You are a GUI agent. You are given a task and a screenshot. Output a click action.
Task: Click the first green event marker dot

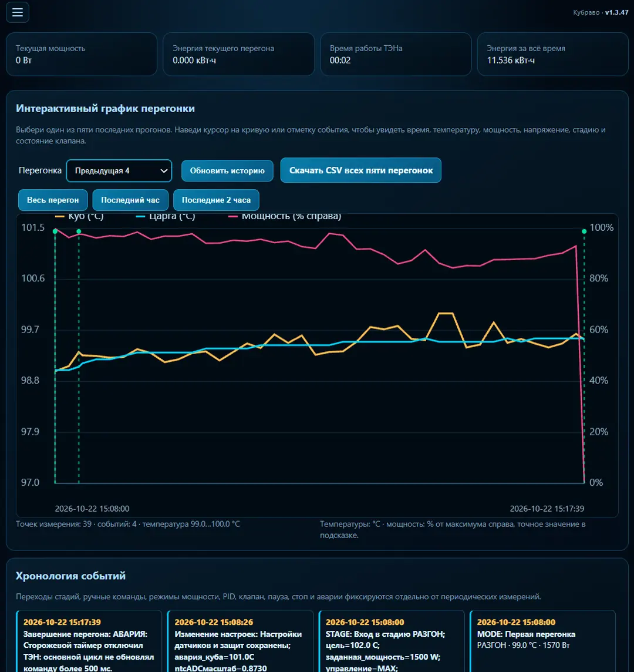coord(55,231)
